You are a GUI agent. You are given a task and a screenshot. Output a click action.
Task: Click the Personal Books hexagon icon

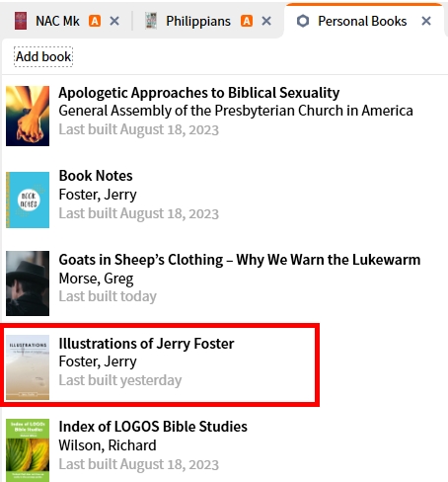tap(303, 21)
